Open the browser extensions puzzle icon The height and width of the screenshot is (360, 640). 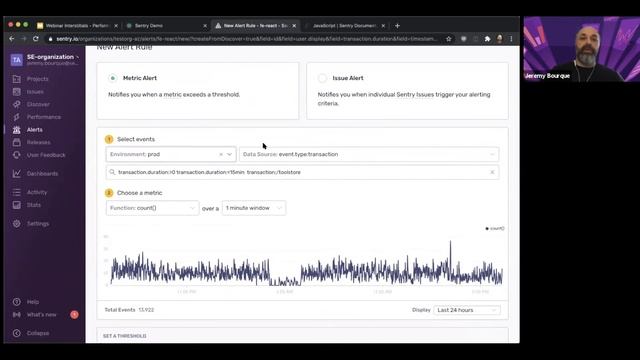point(487,39)
